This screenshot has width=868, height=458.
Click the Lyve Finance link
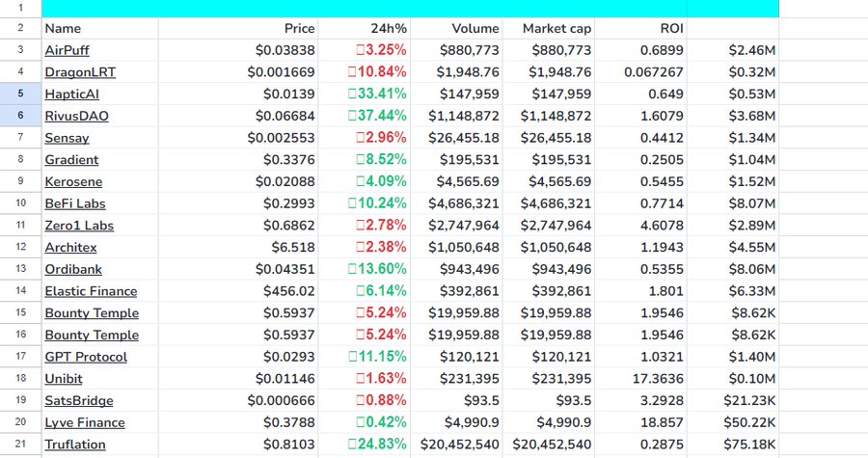85,422
